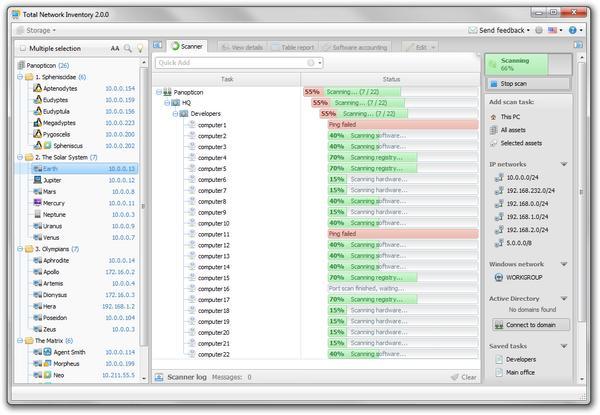Open the Software accounting tab
600x415 pixels.
coord(355,47)
